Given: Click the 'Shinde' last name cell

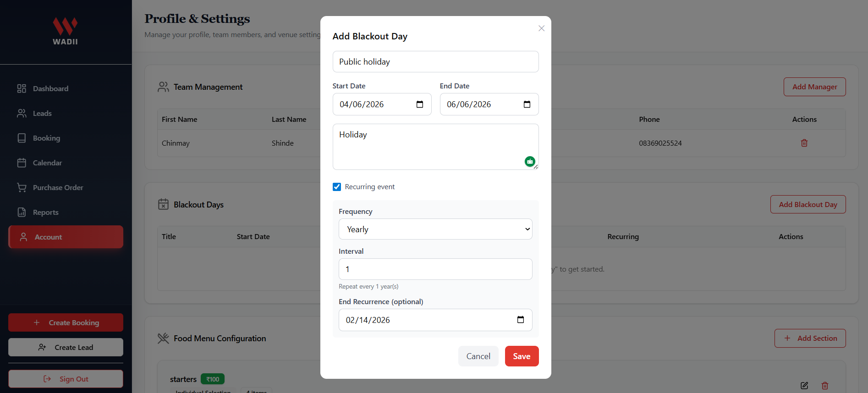Looking at the screenshot, I should [283, 143].
